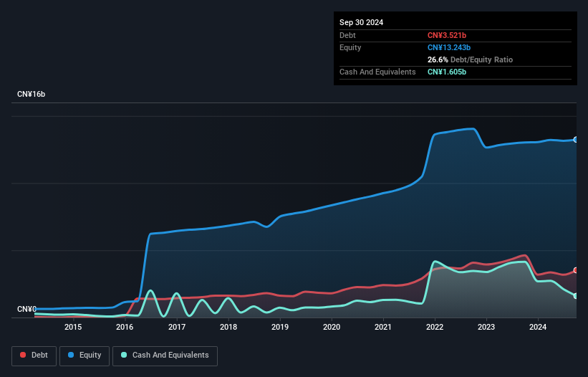Click the 2023 x-axis label
The height and width of the screenshot is (377, 588).
tap(486, 327)
